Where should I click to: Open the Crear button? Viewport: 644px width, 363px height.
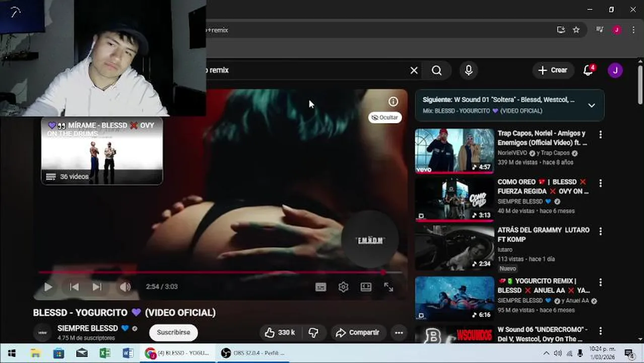tap(553, 71)
